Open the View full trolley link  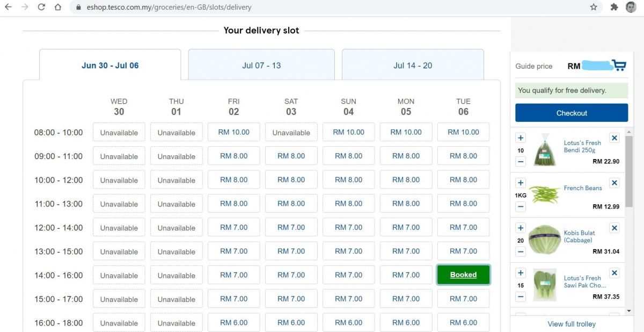click(572, 324)
